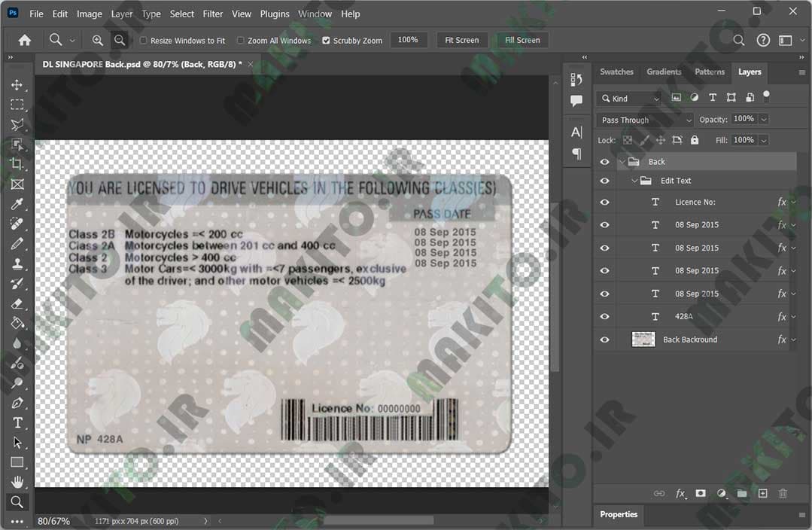Create a new layer with plus icon
The width and height of the screenshot is (812, 530).
point(763,493)
